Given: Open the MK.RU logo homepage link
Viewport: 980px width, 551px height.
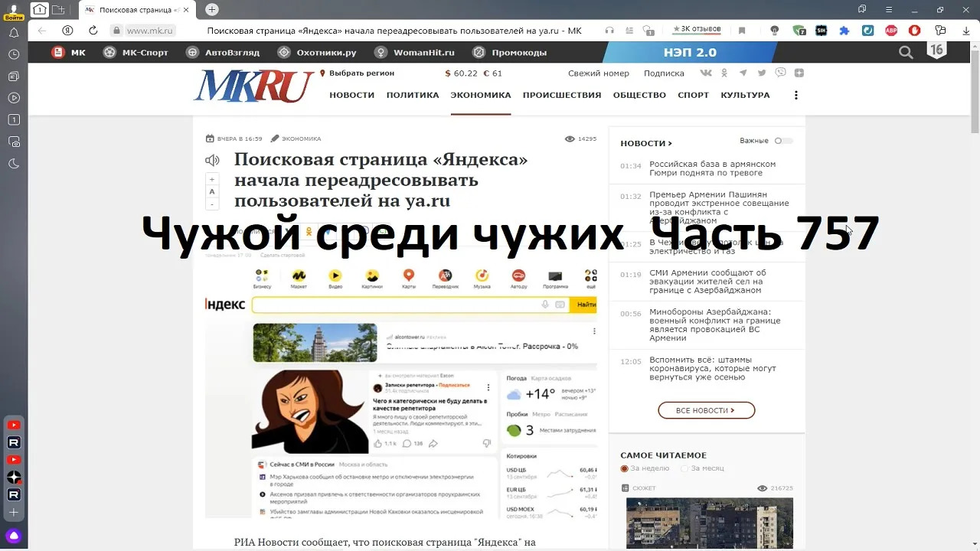Looking at the screenshot, I should pos(253,86).
